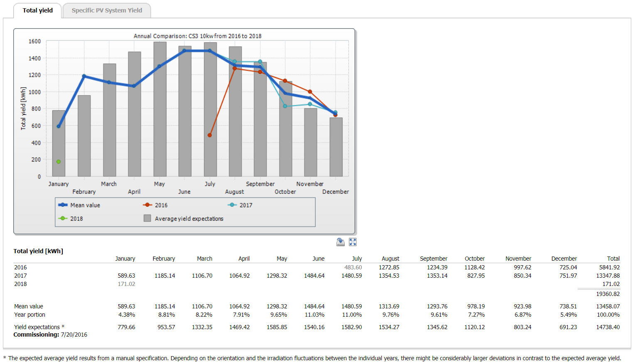Click the Year portion row label
The width and height of the screenshot is (635, 364).
tap(29, 315)
